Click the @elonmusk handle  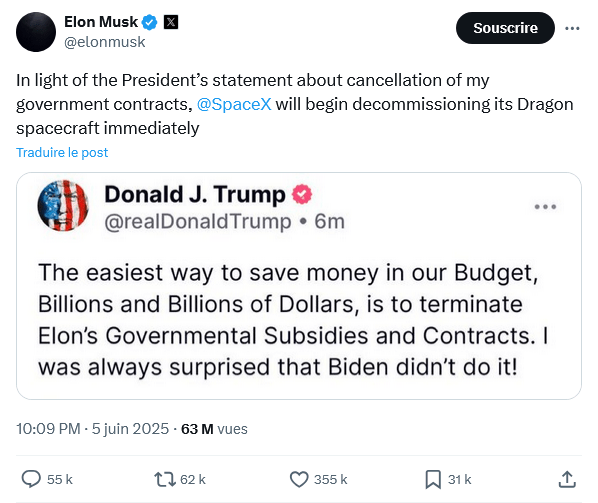104,42
